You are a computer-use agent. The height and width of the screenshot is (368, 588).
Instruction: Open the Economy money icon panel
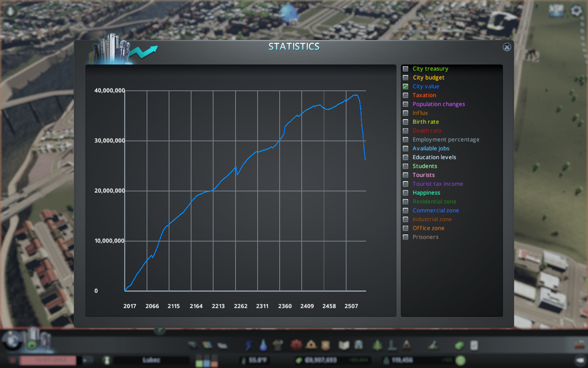pos(459,346)
